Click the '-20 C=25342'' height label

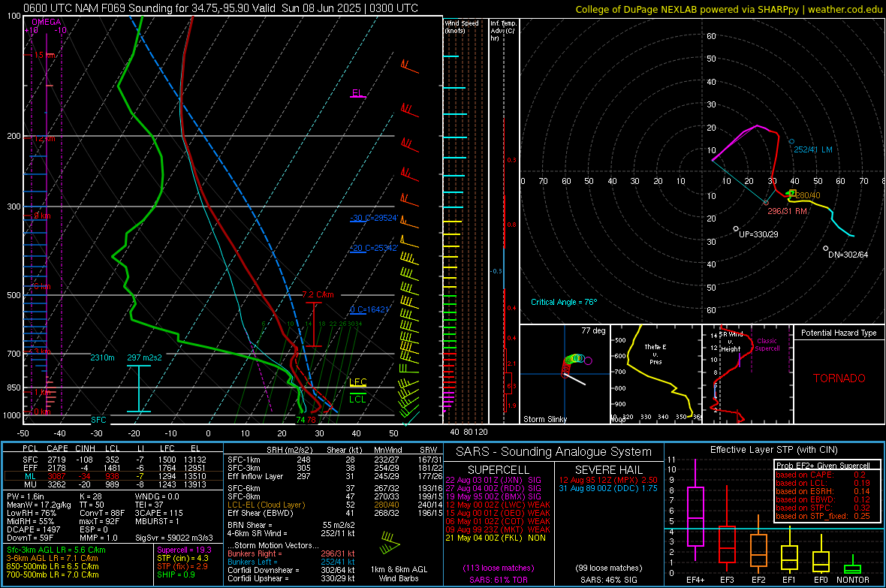pyautogui.click(x=374, y=248)
